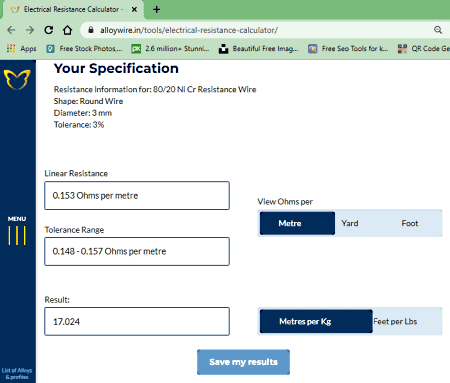Screen dimensions: 450x383
Task: Click the Tolerance Range value field
Action: click(137, 251)
